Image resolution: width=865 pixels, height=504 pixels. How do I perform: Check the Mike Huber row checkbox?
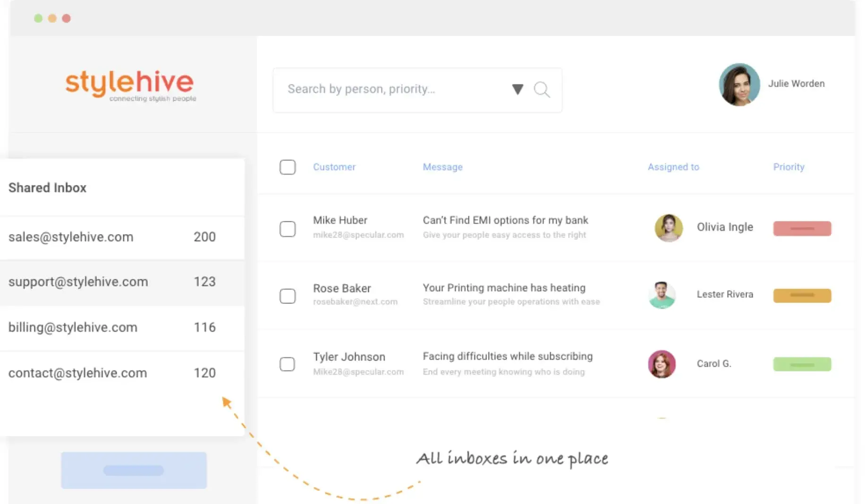(288, 229)
